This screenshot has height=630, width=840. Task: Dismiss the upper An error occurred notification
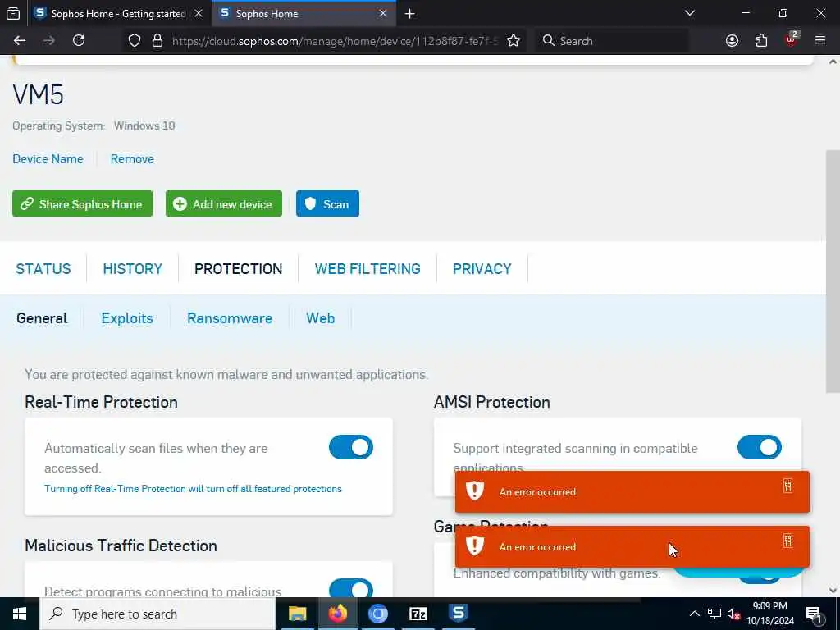(787, 486)
